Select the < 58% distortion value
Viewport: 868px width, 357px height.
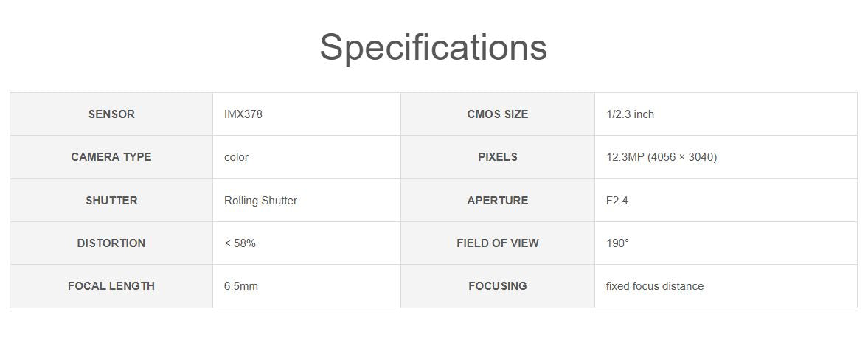(x=240, y=243)
